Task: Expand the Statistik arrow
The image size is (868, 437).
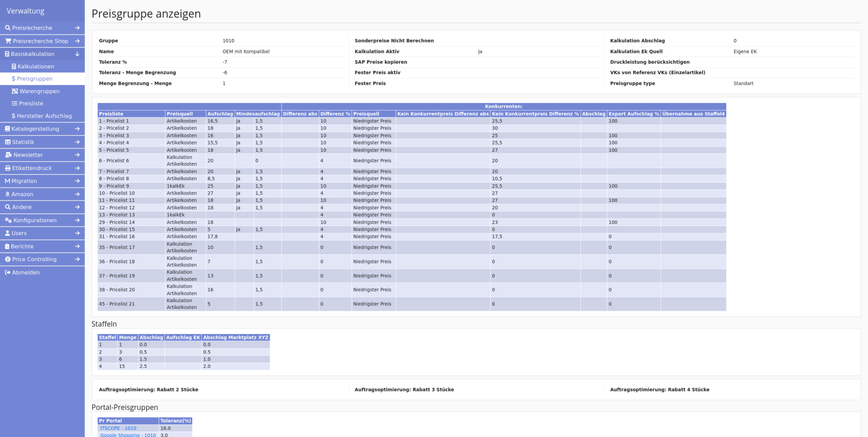Action: (x=77, y=142)
